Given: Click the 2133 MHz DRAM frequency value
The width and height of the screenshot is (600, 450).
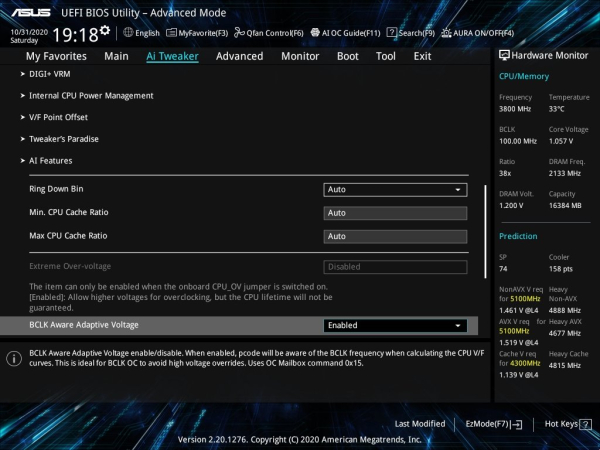Looking at the screenshot, I should point(564,174).
